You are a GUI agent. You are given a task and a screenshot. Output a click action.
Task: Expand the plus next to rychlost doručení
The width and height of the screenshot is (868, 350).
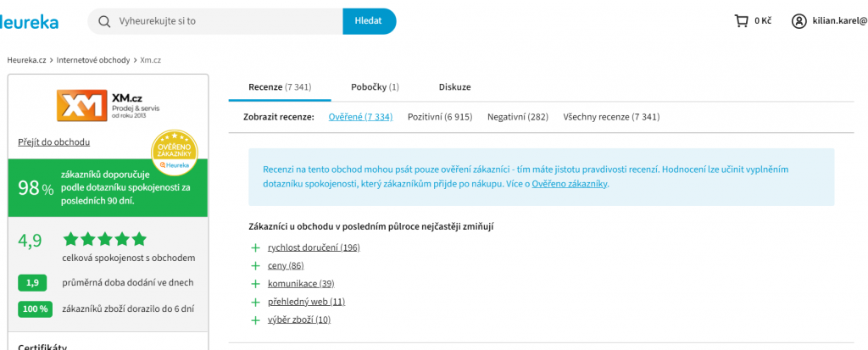point(255,247)
